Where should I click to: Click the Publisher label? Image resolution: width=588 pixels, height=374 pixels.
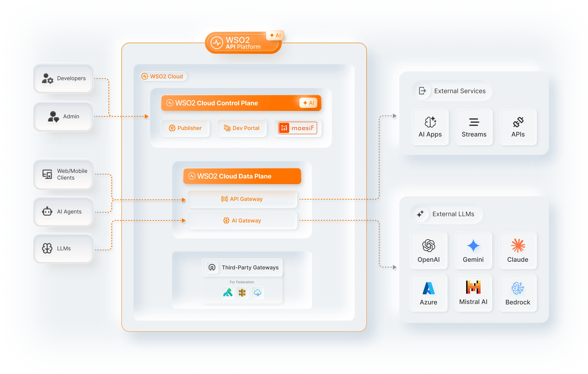pos(190,128)
